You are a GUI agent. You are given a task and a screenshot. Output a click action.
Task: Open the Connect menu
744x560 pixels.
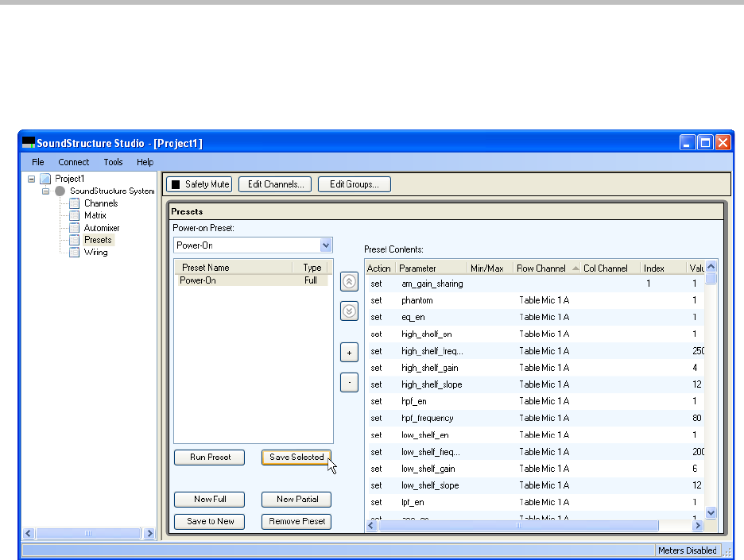pyautogui.click(x=74, y=162)
